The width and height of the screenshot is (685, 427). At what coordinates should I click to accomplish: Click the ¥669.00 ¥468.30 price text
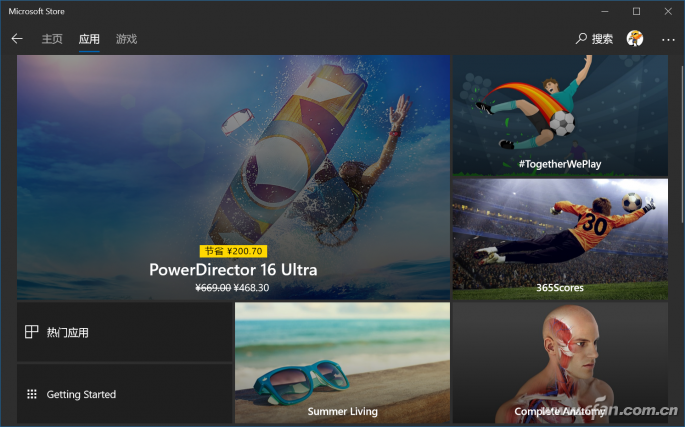tap(232, 288)
